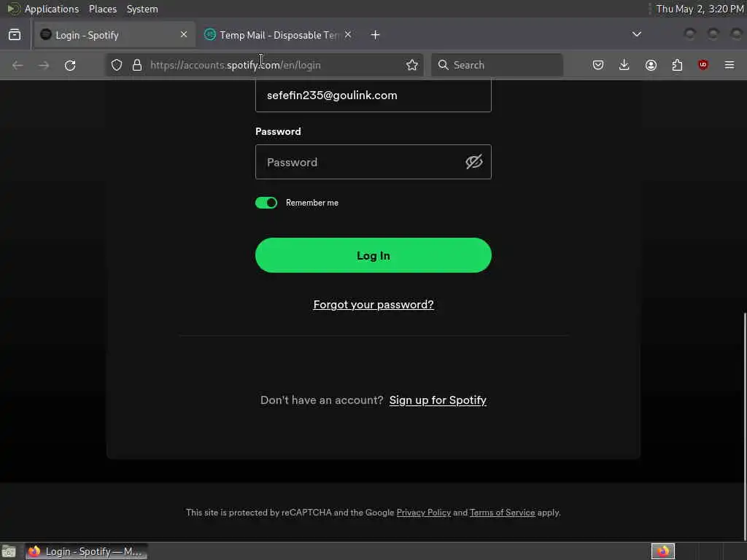Image resolution: width=747 pixels, height=560 pixels.
Task: Click Login - Spotify taskbar window button
Action: pos(87,551)
